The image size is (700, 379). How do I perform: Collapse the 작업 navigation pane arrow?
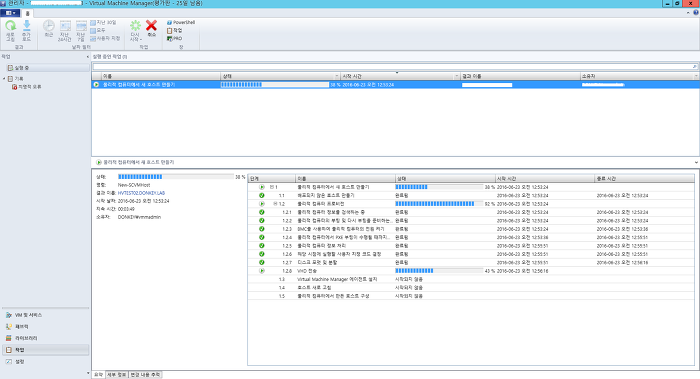pyautogui.click(x=88, y=57)
